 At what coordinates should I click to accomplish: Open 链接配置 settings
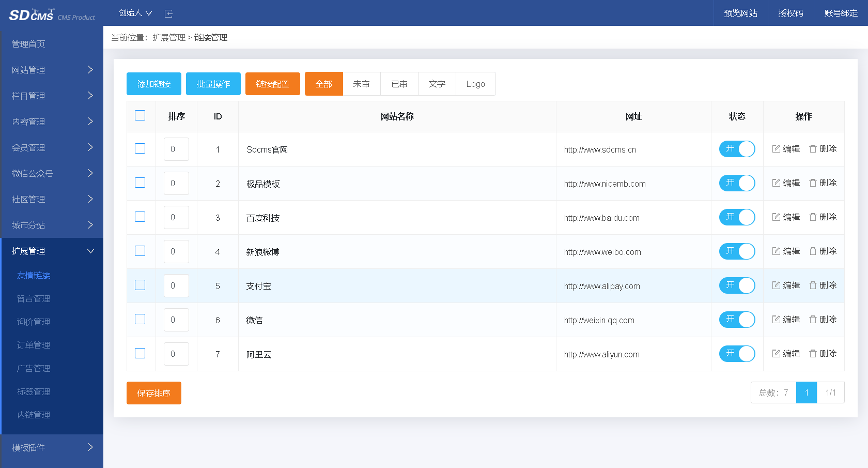(x=272, y=83)
